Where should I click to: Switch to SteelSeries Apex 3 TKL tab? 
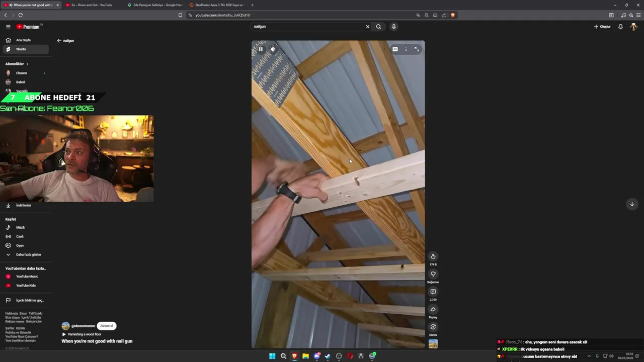coord(216,5)
